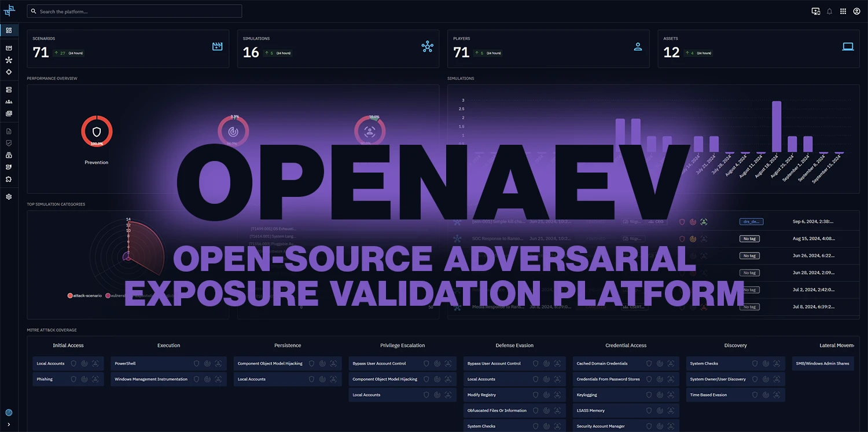Image resolution: width=868 pixels, height=432 pixels.
Task: Open Scenarios from the clapperboard sidebar icon
Action: point(9,48)
